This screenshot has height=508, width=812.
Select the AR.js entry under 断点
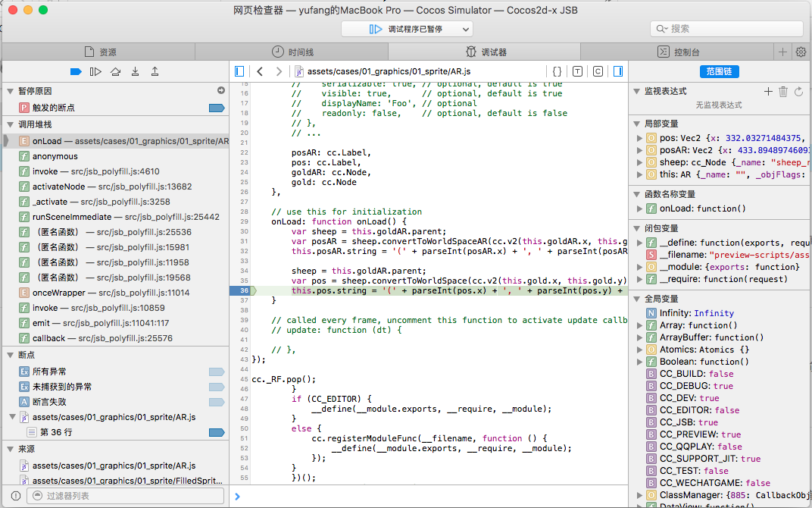[116, 417]
